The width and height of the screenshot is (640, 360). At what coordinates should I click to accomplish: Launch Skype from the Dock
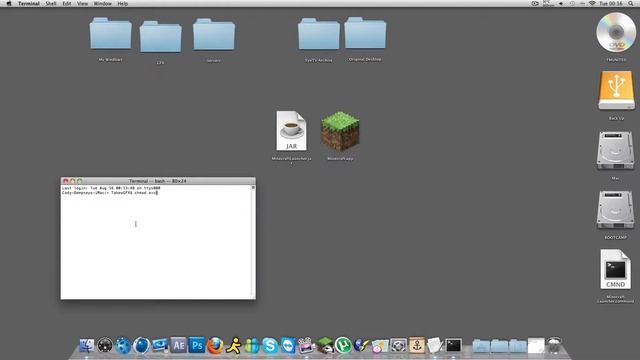pos(270,345)
